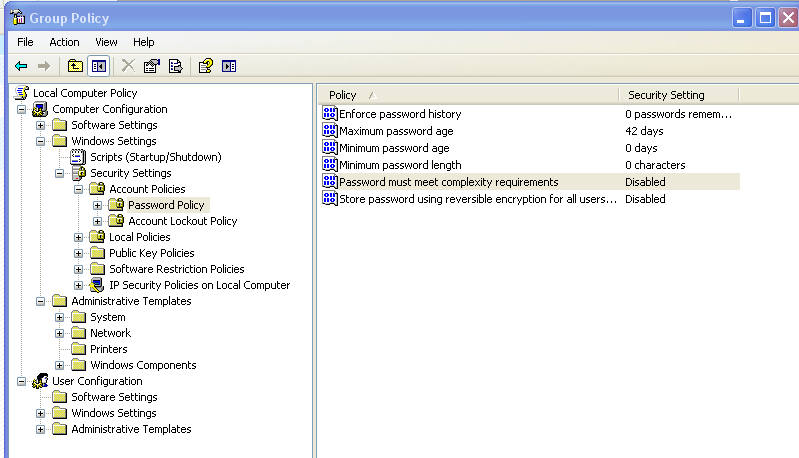Open the Properties toolbar icon
The image size is (799, 458).
tap(151, 66)
